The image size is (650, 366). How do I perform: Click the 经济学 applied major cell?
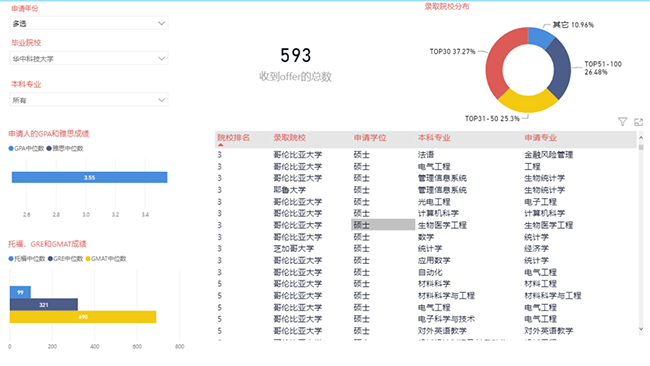pos(536,249)
